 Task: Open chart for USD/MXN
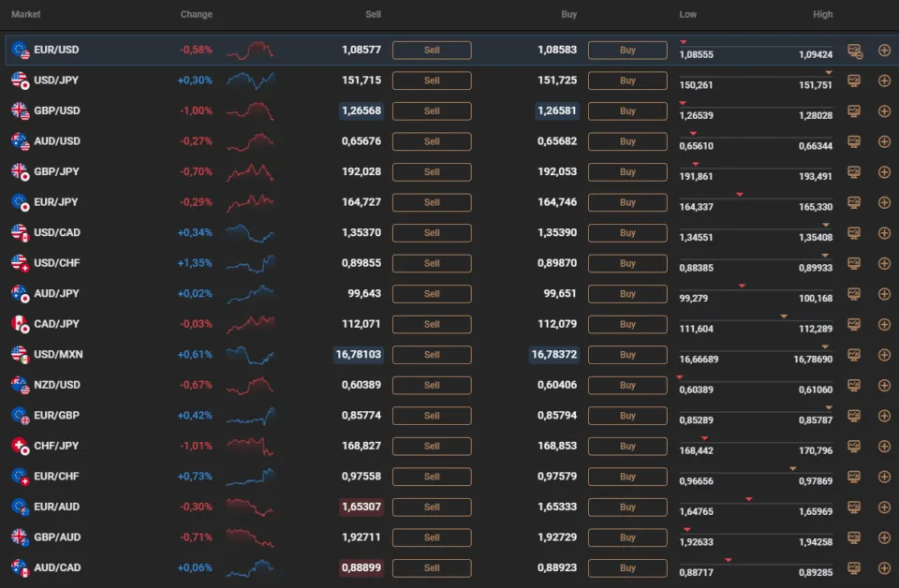coord(853,355)
